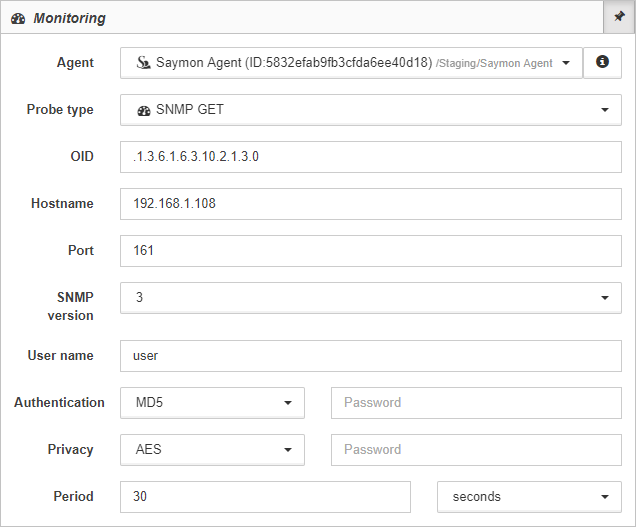
Task: Open the Authentication MD5 dropdown
Action: coord(212,403)
